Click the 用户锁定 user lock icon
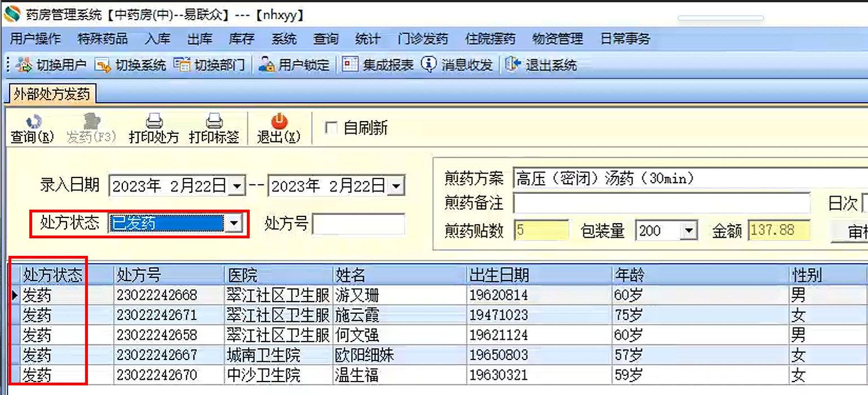 pos(266,65)
